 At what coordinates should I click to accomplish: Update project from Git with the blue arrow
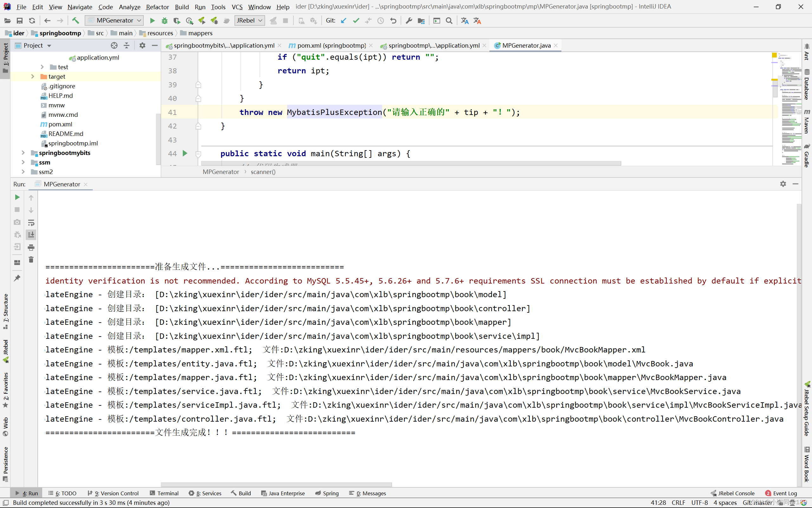[343, 21]
